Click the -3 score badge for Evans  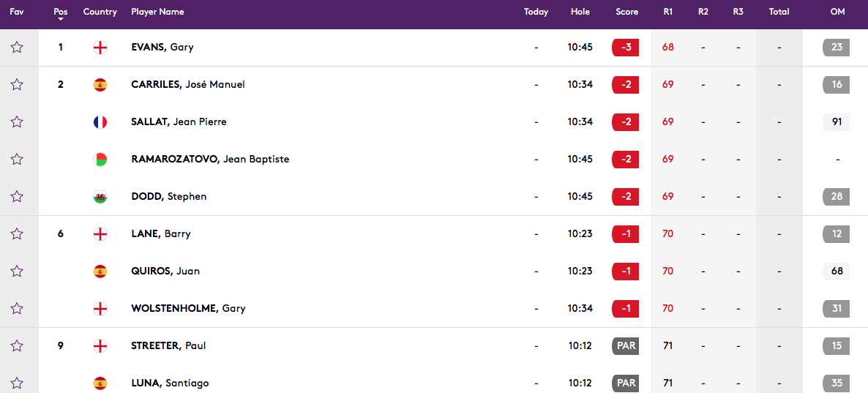(x=626, y=48)
